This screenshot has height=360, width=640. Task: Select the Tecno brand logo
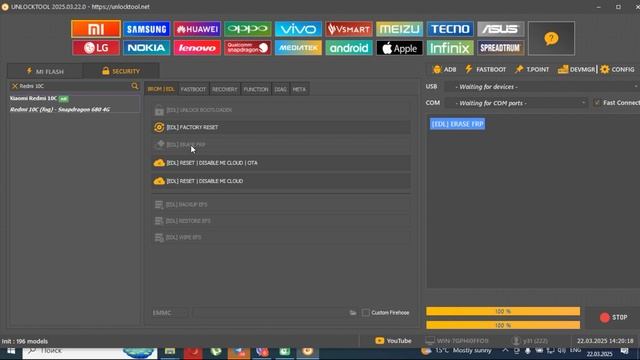pyautogui.click(x=450, y=29)
